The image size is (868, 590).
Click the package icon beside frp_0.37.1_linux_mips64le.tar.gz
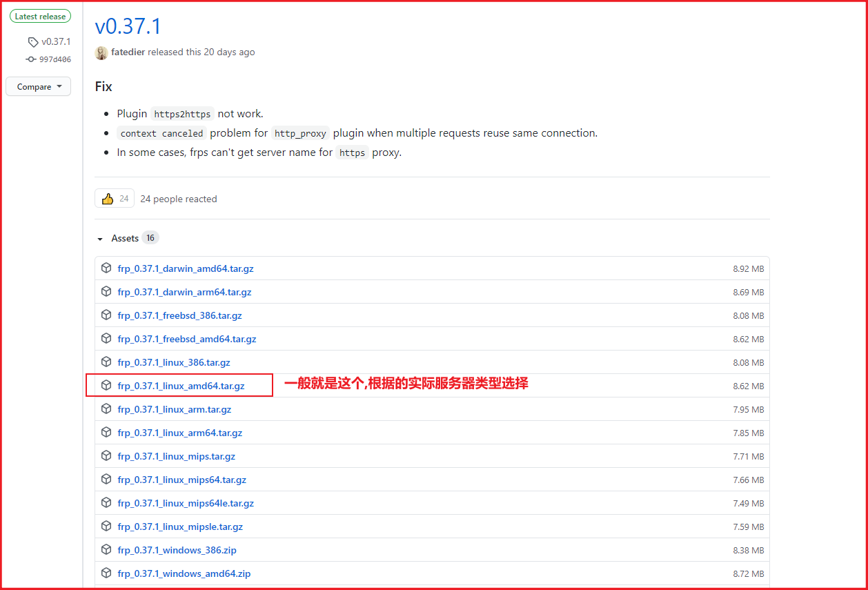coord(106,502)
